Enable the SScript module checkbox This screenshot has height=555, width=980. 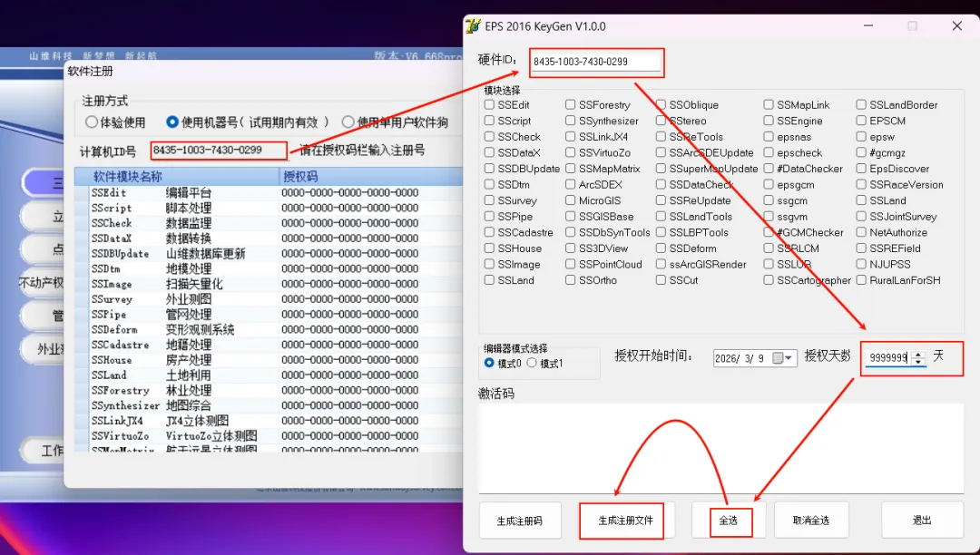click(489, 121)
